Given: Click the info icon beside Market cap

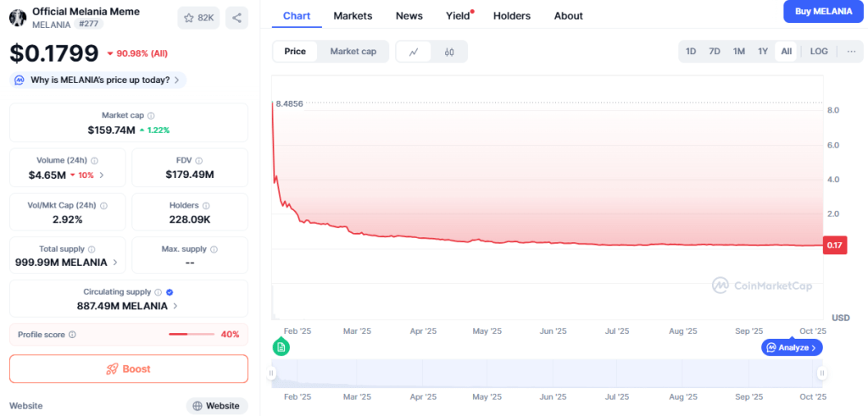Looking at the screenshot, I should pos(151,115).
